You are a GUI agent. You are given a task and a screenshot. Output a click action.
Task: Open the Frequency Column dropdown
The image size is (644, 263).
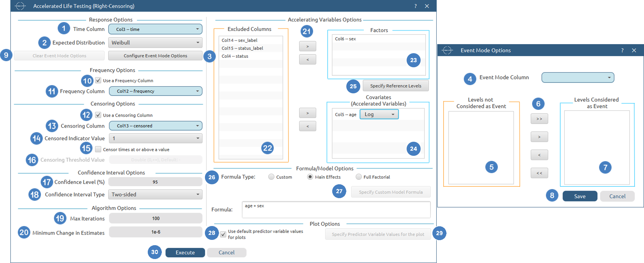pos(156,91)
